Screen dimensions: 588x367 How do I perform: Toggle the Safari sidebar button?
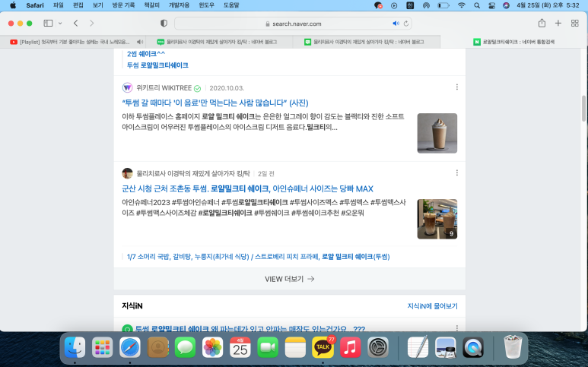48,24
